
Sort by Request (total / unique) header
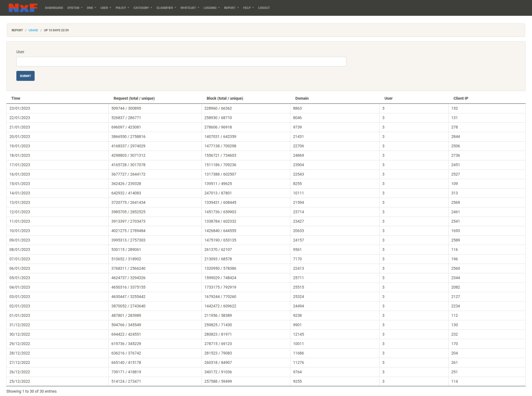click(134, 98)
